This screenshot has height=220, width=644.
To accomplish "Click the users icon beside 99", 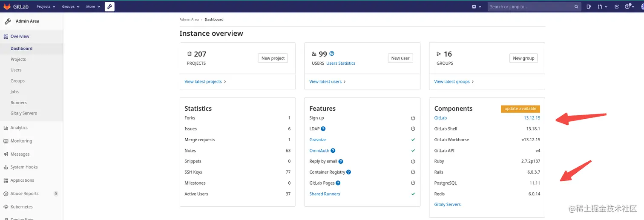I will click(314, 54).
